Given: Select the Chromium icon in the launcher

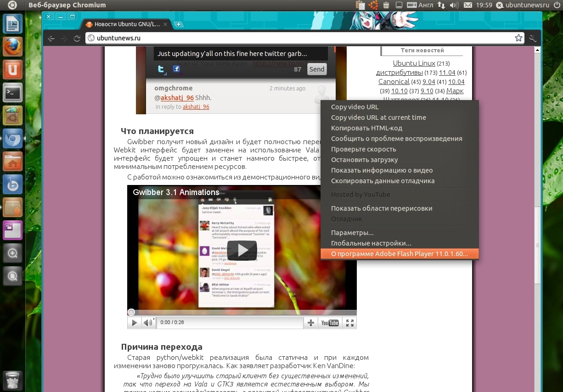Looking at the screenshot, I should (x=12, y=139).
